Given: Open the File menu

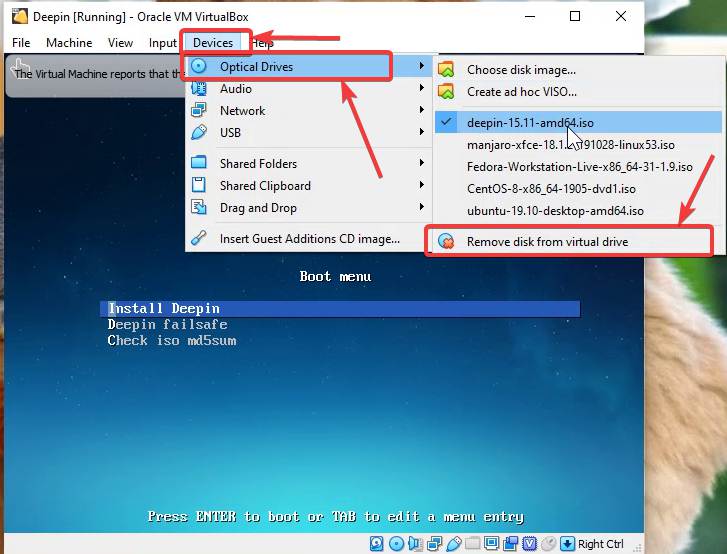Looking at the screenshot, I should point(21,43).
